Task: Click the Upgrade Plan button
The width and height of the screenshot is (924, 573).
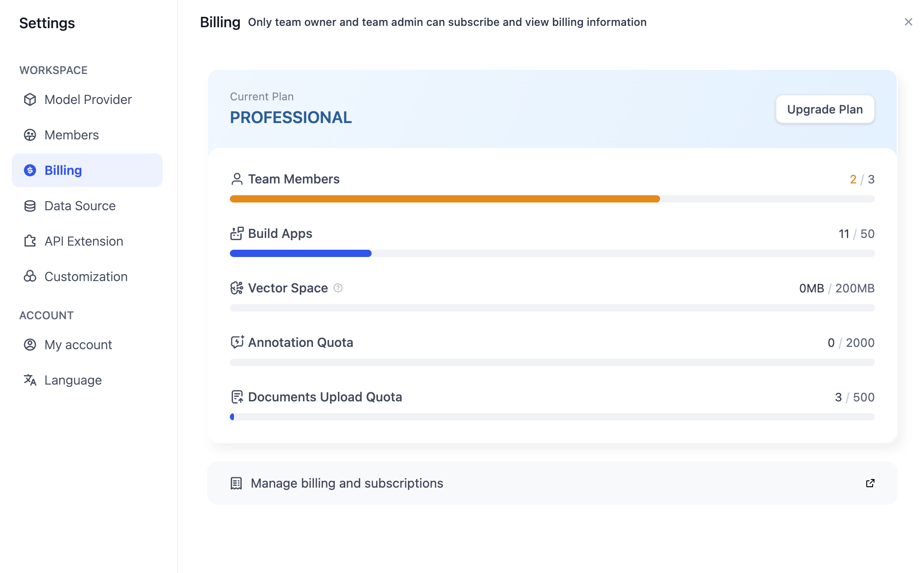Action: [825, 109]
